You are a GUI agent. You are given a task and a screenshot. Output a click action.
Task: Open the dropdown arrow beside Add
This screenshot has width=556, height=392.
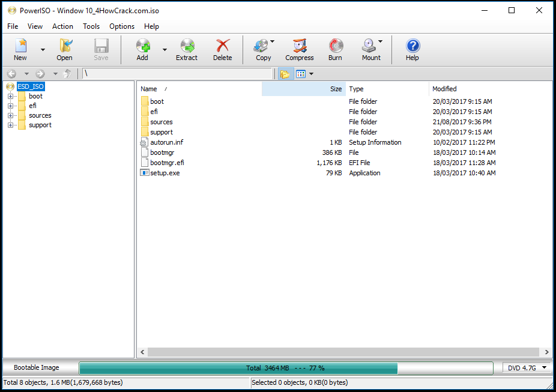tap(165, 50)
